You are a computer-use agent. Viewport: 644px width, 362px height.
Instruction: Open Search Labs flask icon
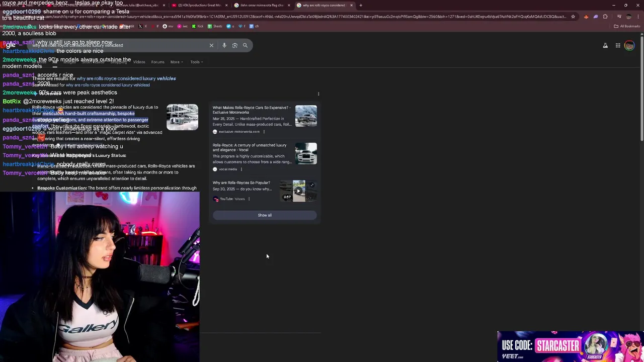[x=605, y=45]
